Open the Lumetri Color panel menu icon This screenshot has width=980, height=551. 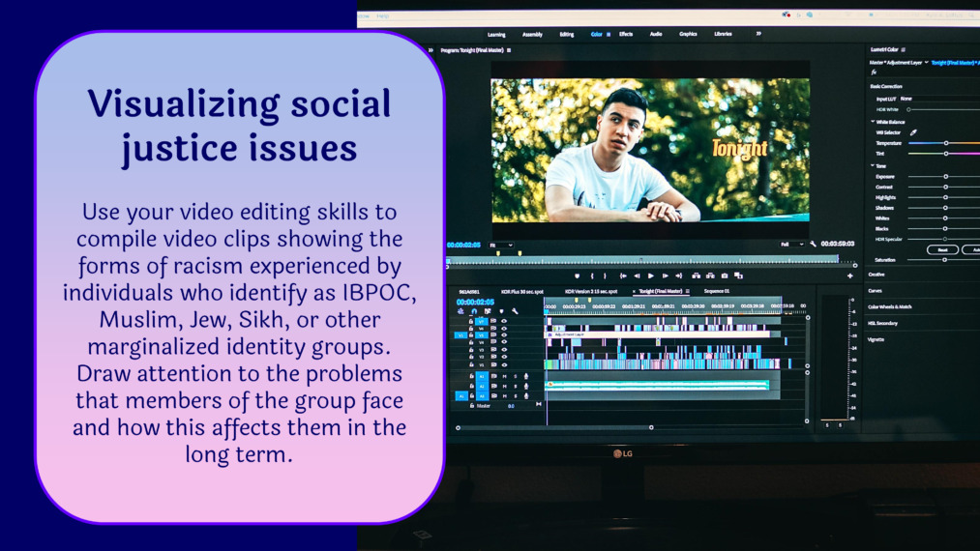pyautogui.click(x=904, y=49)
